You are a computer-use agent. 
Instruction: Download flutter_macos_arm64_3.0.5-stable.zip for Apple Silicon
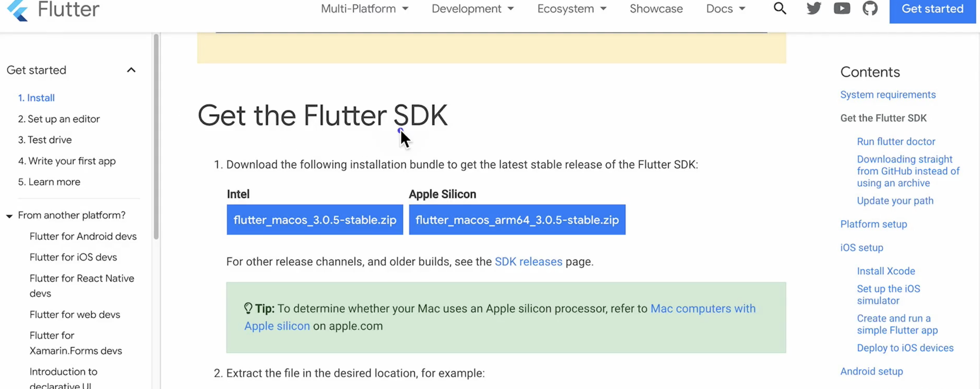tap(517, 220)
